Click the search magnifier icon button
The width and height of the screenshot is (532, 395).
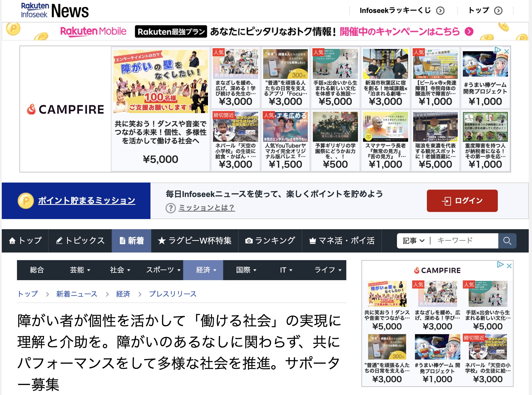click(507, 241)
